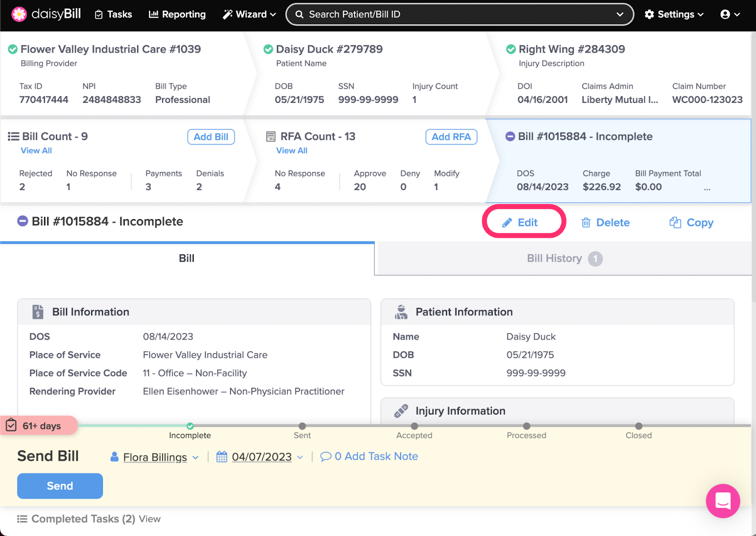Select the Bill tab
Image resolution: width=756 pixels, height=536 pixels.
click(x=187, y=258)
